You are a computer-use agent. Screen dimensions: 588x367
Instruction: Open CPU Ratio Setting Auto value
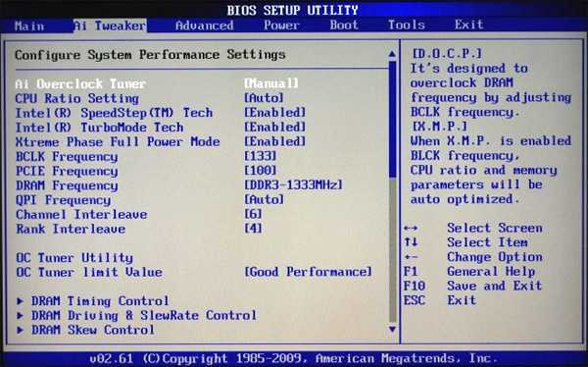pyautogui.click(x=264, y=98)
